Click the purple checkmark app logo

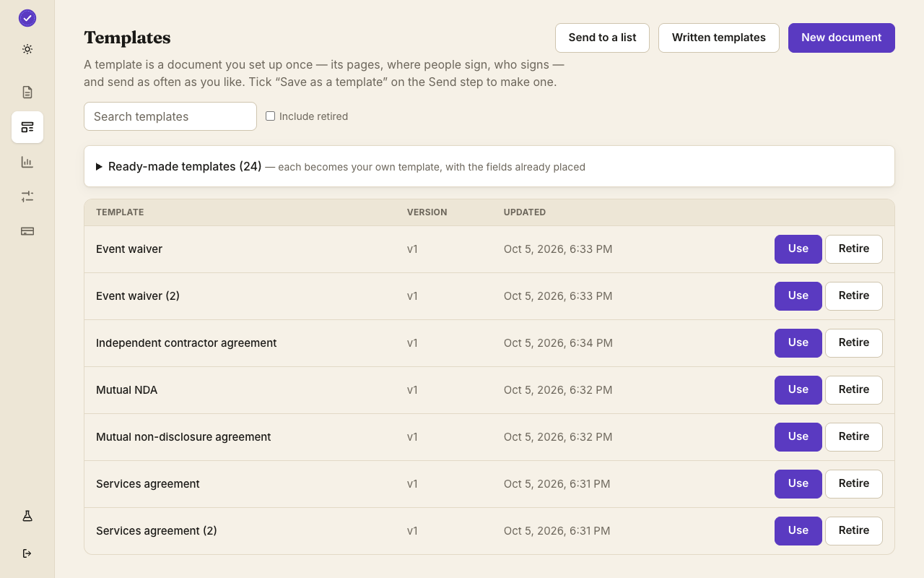27,18
